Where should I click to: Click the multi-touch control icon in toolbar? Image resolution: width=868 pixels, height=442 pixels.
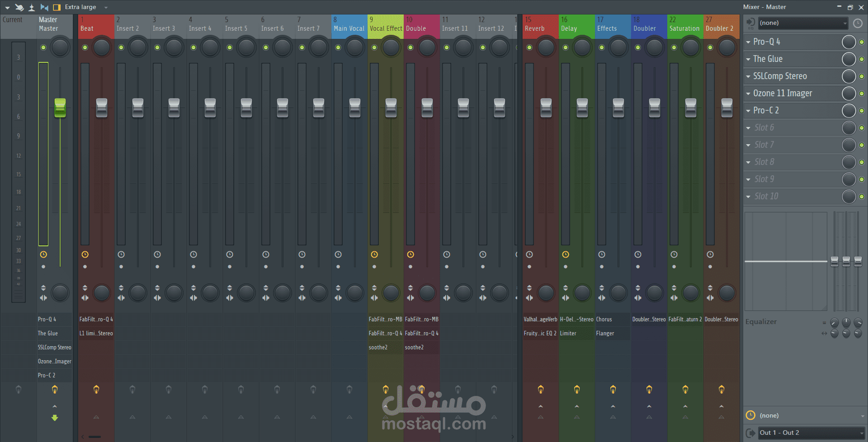[x=19, y=7]
